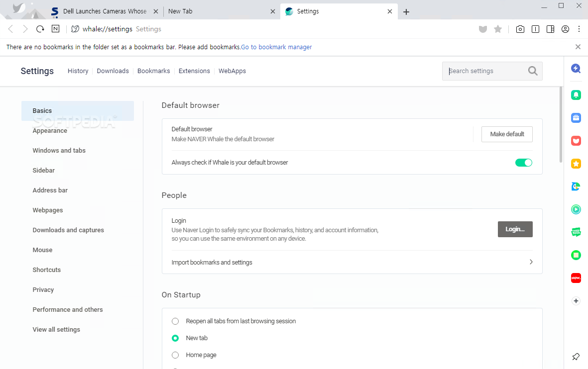Open the green play-button sidebar icon
Viewport: 588px width, 369px height.
click(x=576, y=209)
